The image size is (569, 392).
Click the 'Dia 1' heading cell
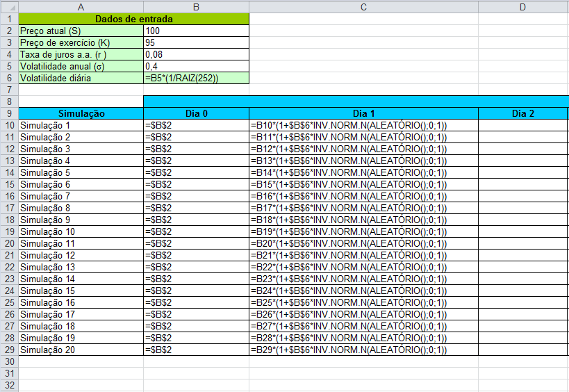coord(363,113)
